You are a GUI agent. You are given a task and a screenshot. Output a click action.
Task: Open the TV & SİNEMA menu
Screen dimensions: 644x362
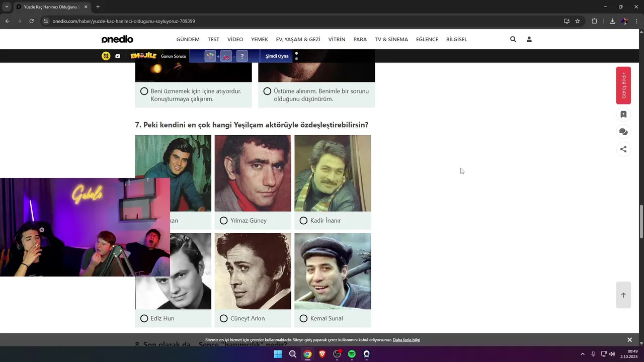pos(391,39)
